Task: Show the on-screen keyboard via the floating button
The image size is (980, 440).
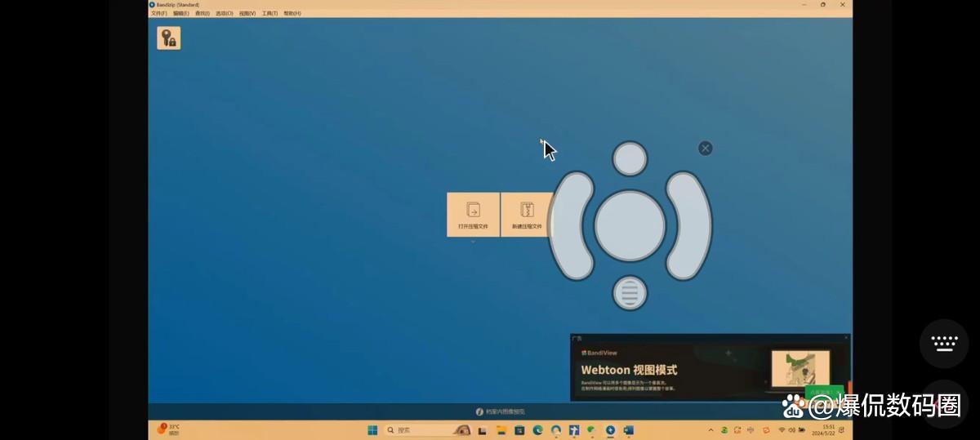Action: coord(944,343)
